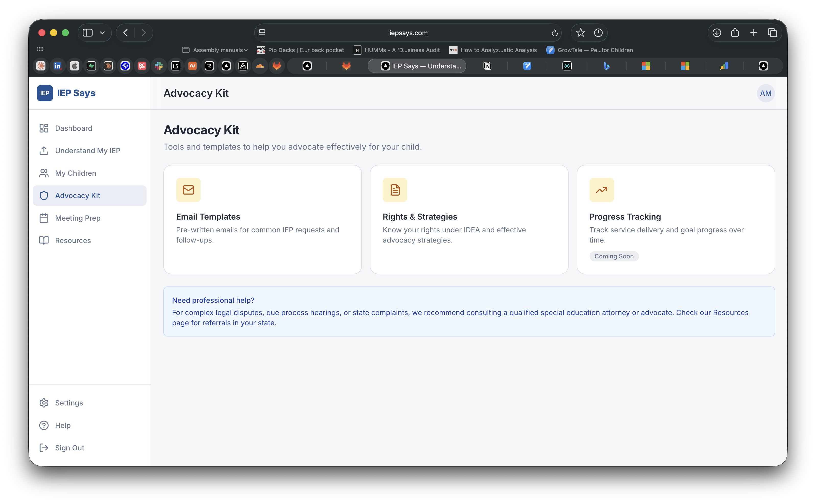Open the My Children section
The height and width of the screenshot is (504, 816).
click(x=75, y=173)
